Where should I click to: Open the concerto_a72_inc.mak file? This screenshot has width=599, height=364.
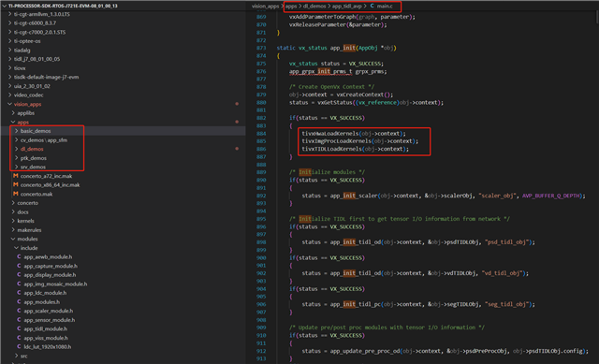click(x=46, y=176)
